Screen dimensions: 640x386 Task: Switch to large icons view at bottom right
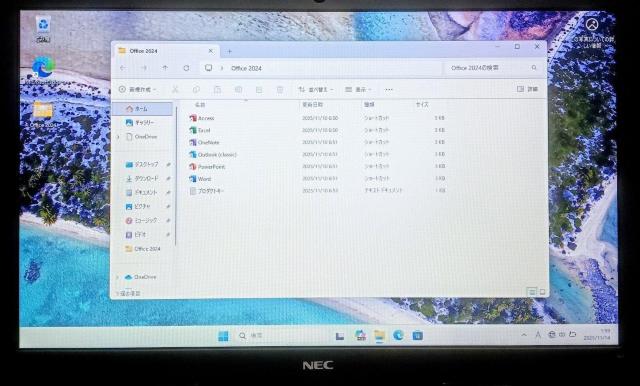(x=542, y=292)
